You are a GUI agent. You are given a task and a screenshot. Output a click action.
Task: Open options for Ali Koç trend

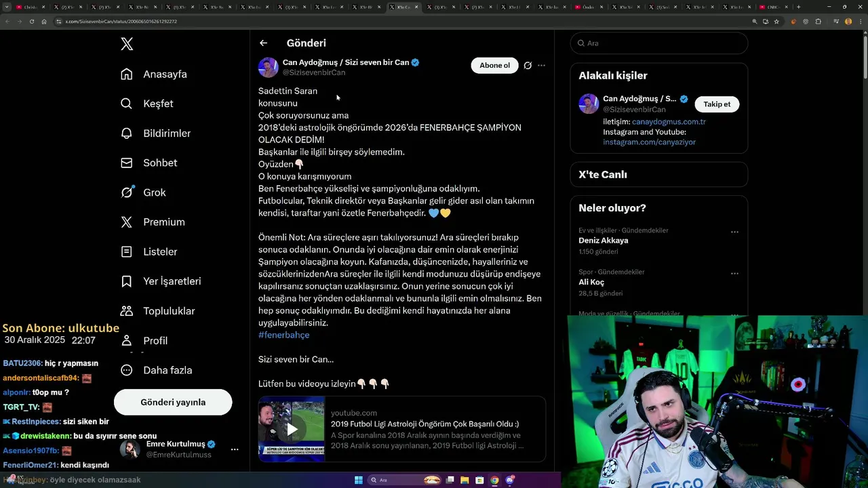pyautogui.click(x=734, y=274)
